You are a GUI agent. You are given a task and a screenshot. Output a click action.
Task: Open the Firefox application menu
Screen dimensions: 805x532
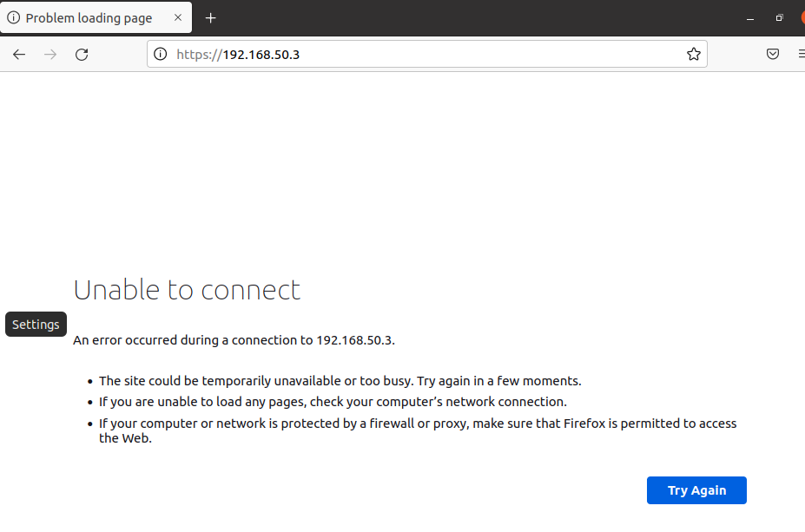tap(801, 55)
